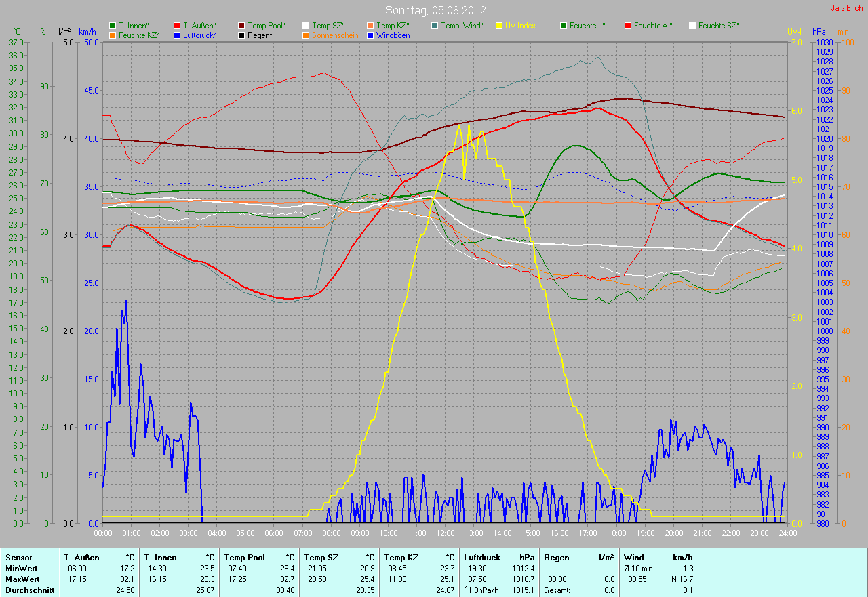Screen dimensions: 868x597
Task: Select the yellow UV Index legend square
Action: [x=499, y=26]
